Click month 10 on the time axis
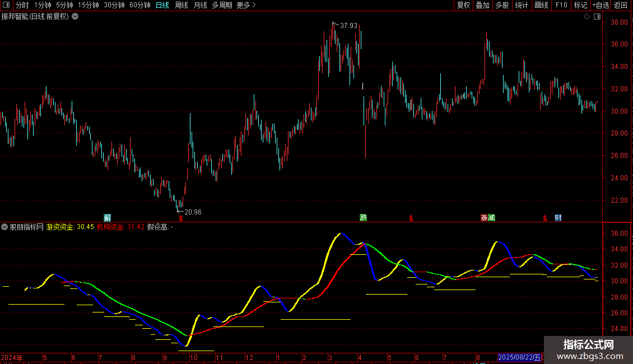Viewport: 633px width, 364px height. coord(194,357)
